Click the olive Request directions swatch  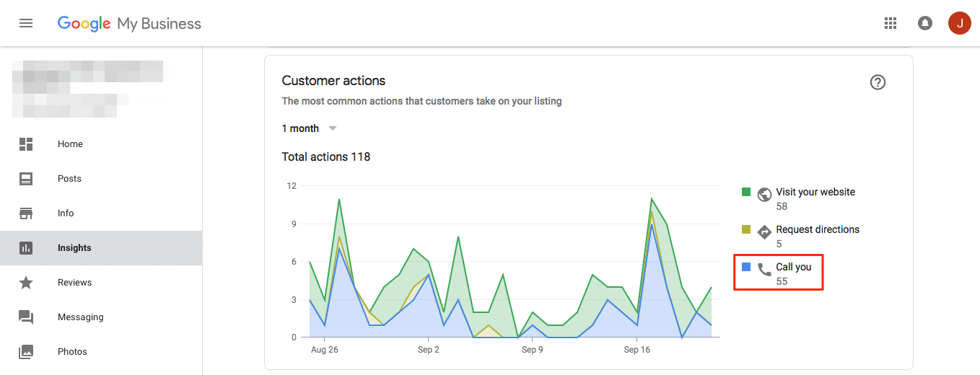click(746, 229)
